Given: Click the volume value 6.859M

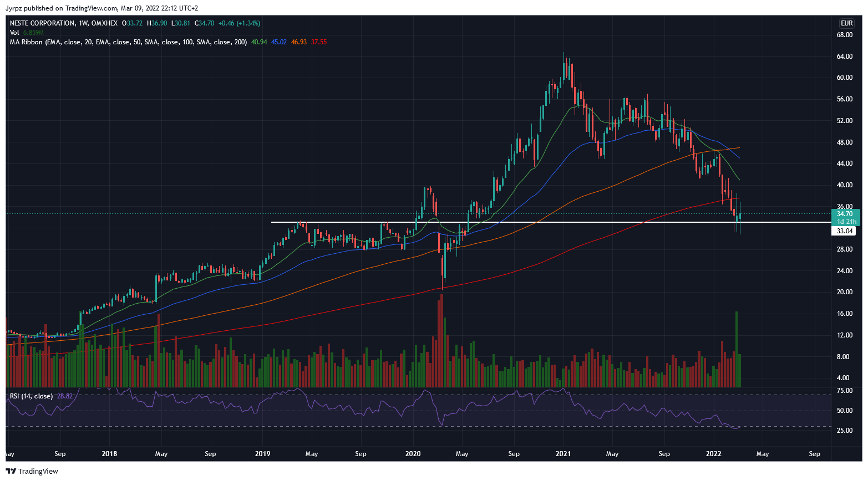Looking at the screenshot, I should tap(33, 33).
